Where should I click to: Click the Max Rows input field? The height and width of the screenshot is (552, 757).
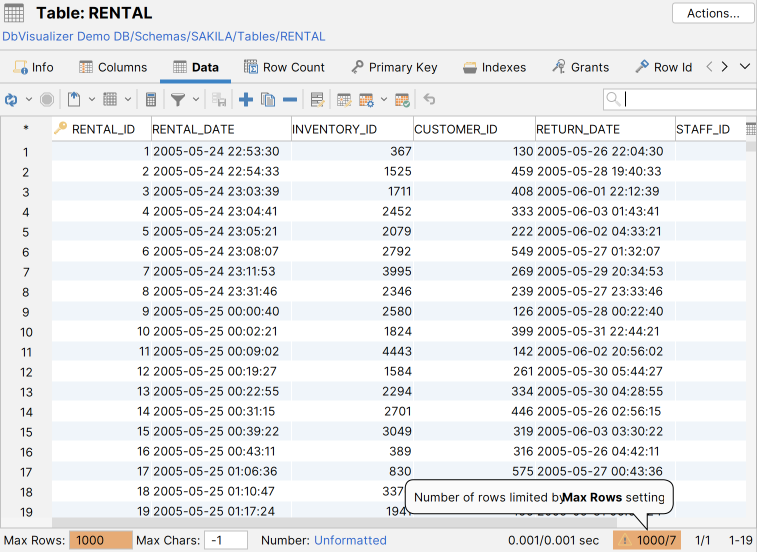point(100,540)
